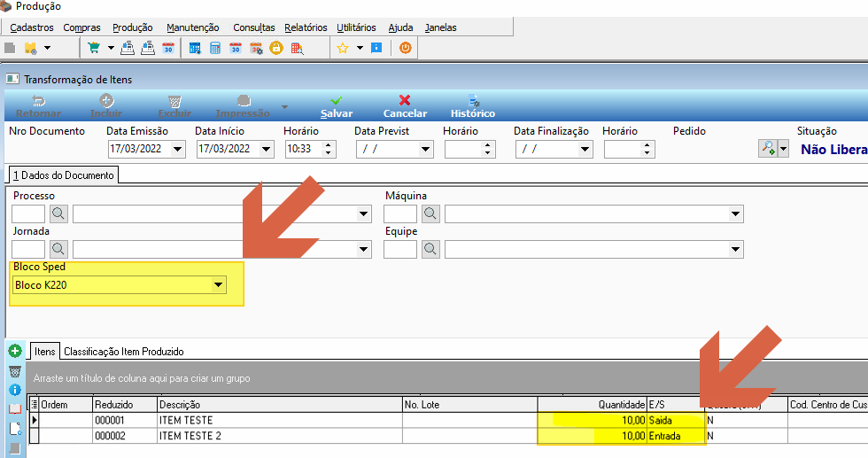Expand the Equipe description dropdown
The image size is (868, 458).
736,249
